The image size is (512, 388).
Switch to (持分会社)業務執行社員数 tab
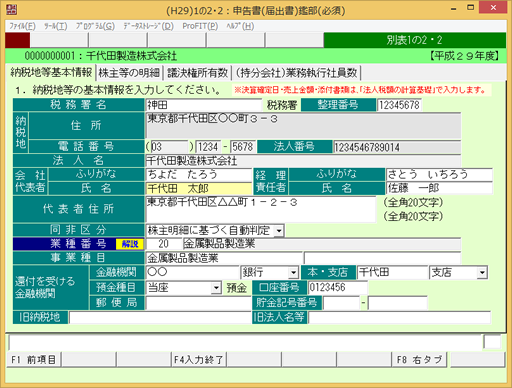tap(296, 73)
